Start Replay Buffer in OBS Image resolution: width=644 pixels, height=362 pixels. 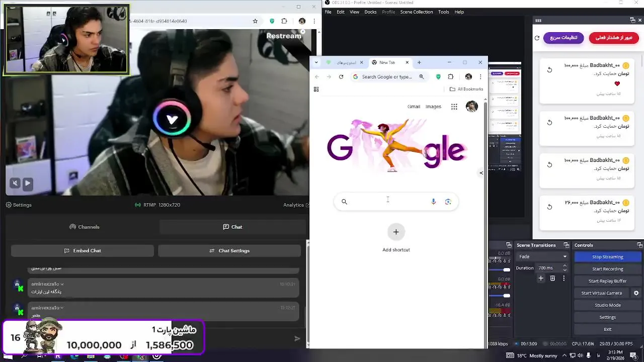tap(608, 281)
